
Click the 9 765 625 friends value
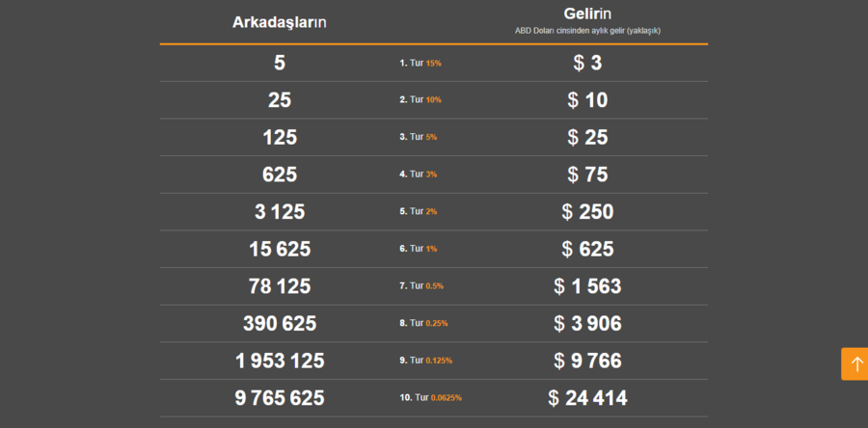click(x=280, y=398)
